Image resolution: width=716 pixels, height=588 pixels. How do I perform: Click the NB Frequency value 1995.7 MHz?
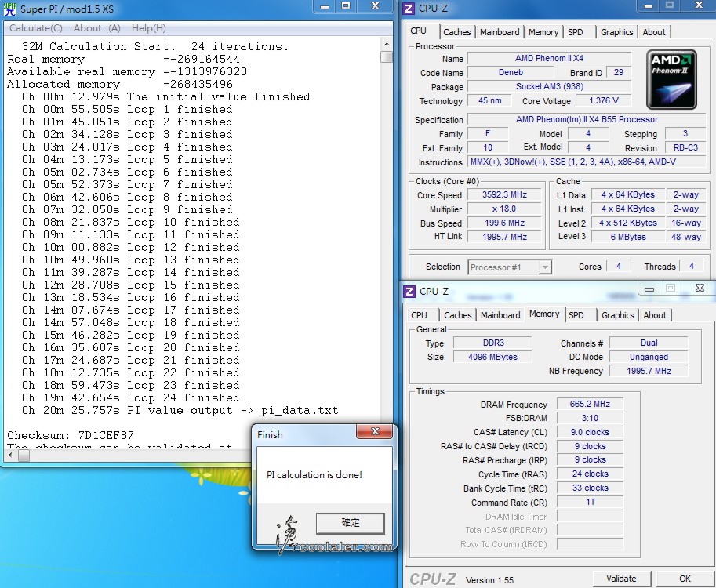649,371
